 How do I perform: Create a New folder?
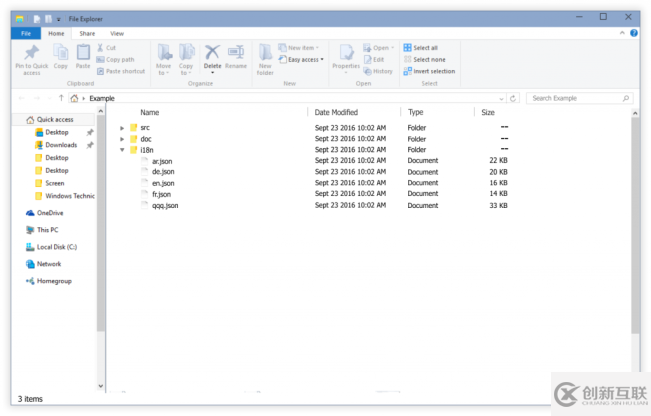[x=265, y=60]
